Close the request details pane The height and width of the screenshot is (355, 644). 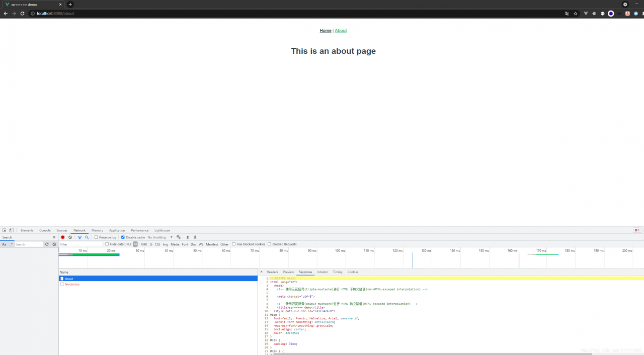[x=261, y=272]
